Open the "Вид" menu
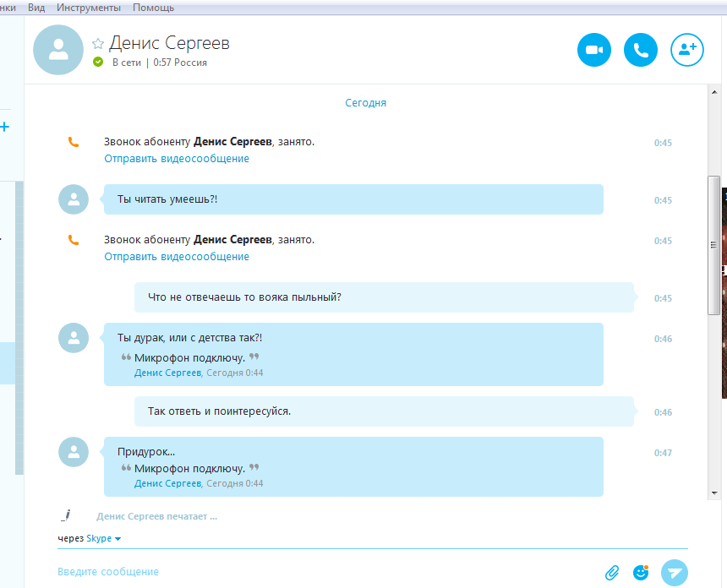Image resolution: width=727 pixels, height=588 pixels. [36, 8]
